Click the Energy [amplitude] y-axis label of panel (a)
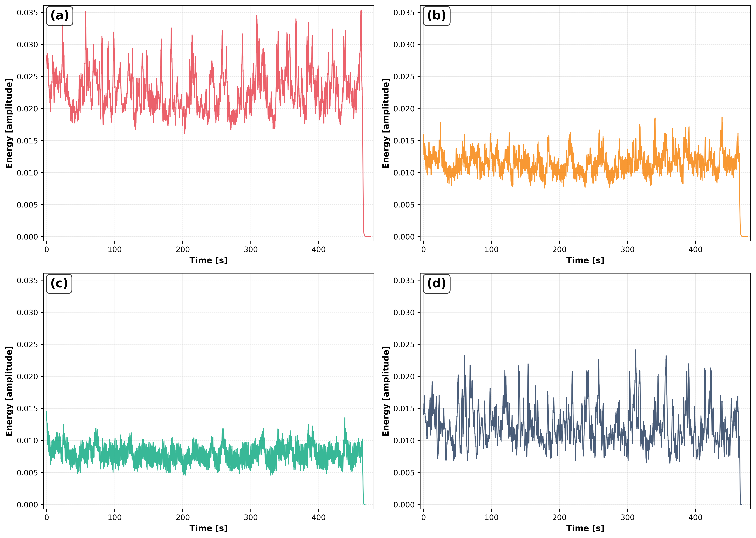The width and height of the screenshot is (756, 538). click(x=9, y=123)
